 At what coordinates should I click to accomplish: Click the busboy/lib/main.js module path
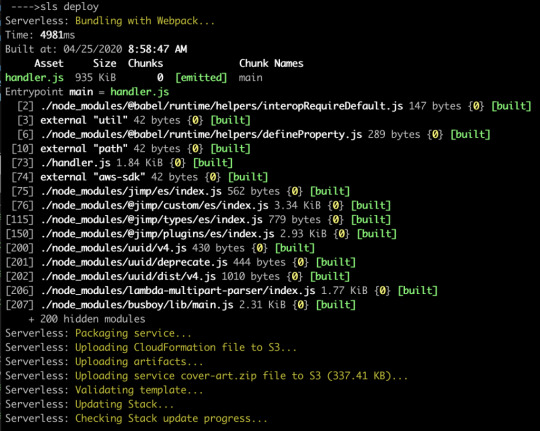[x=137, y=305]
